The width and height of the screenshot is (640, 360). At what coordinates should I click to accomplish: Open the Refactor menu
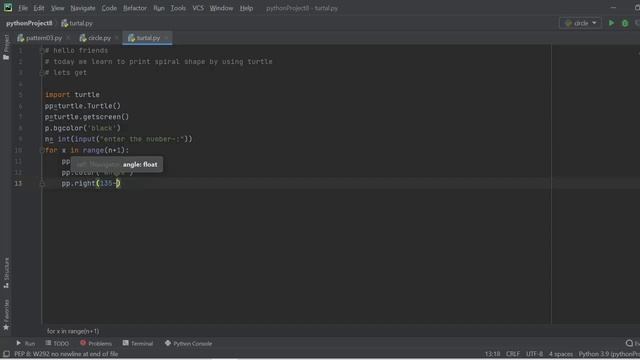point(135,8)
